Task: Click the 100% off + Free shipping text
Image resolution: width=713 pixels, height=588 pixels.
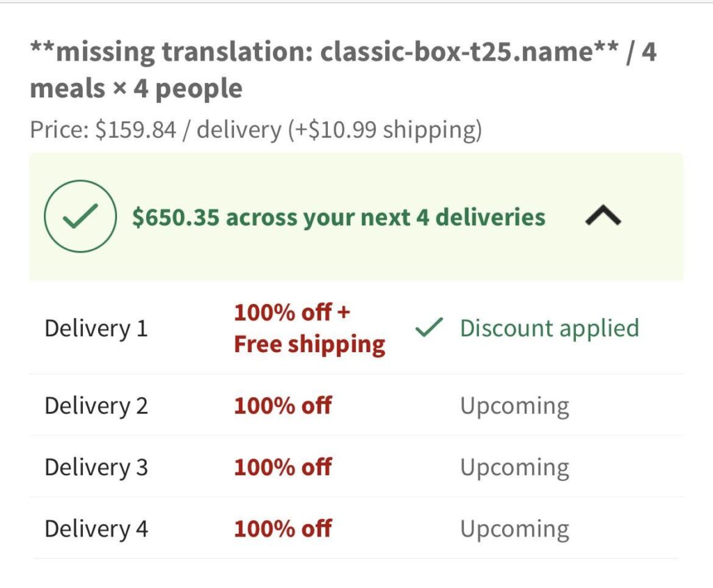Action: [x=309, y=328]
